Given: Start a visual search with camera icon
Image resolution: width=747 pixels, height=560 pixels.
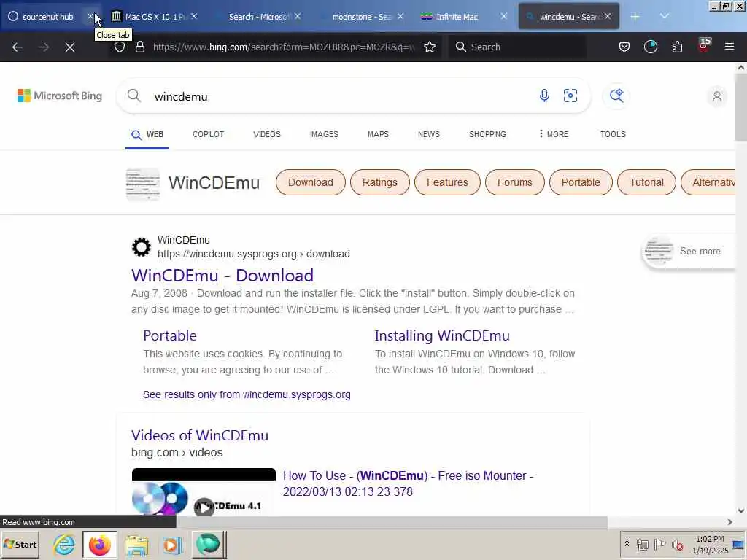Looking at the screenshot, I should tap(570, 96).
